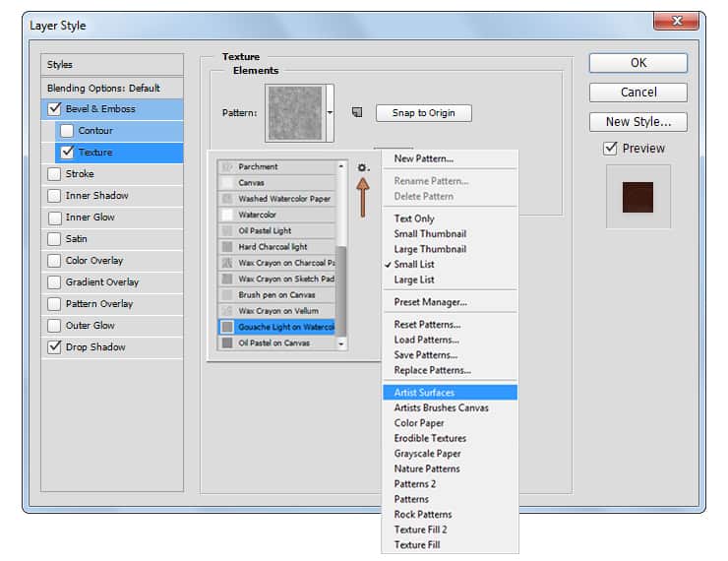
Task: Click the Cancel button
Action: click(x=637, y=92)
